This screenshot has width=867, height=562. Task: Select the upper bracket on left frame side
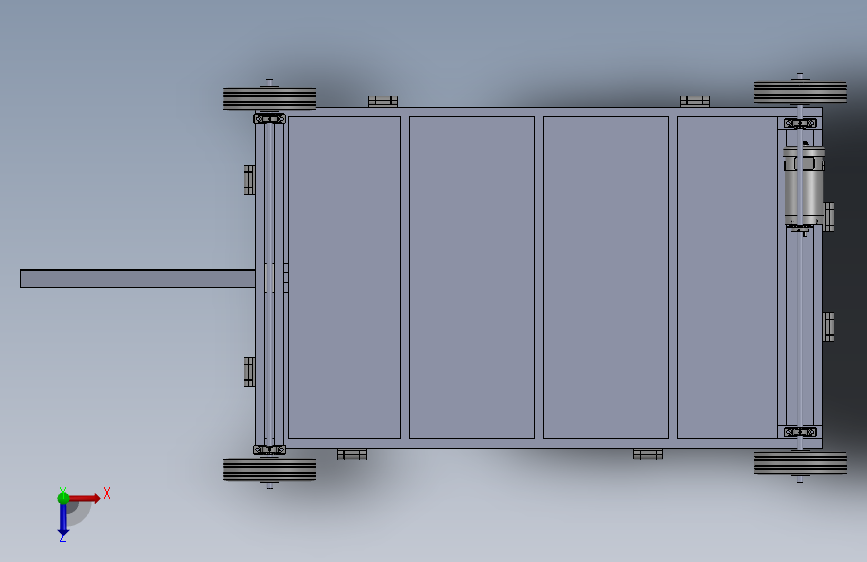[249, 180]
